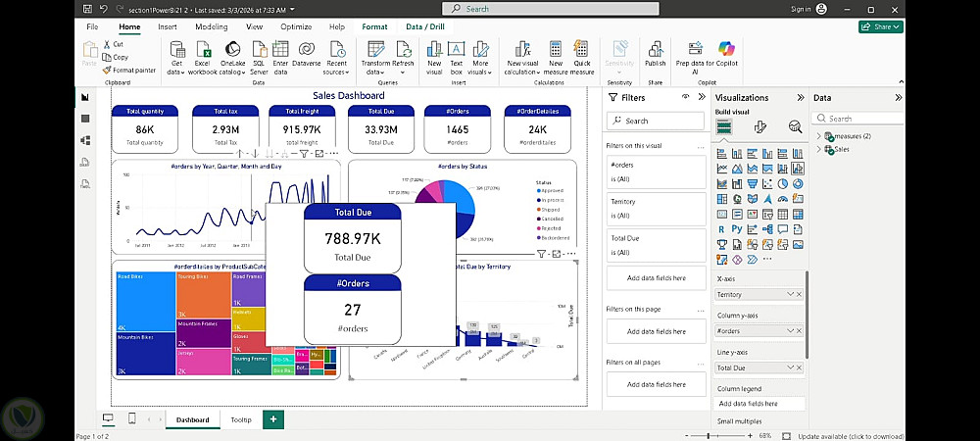980x441 pixels.
Task: Open the Copilot icon in ribbon
Action: [726, 49]
